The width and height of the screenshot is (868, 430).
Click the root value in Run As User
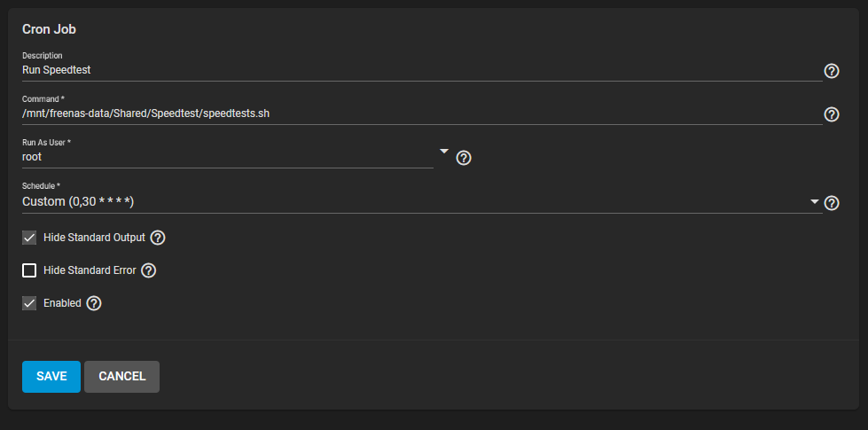coord(32,157)
